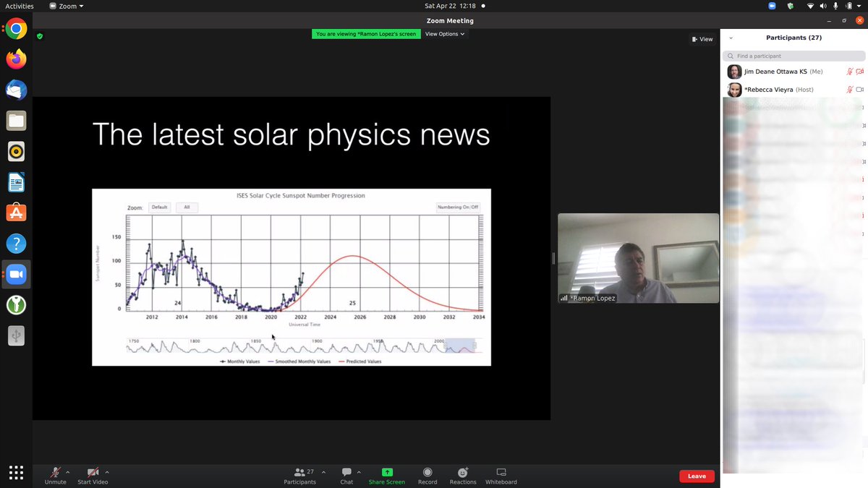Viewport: 868px width, 488px height.
Task: Launch Google Chrome from the dock
Action: click(x=16, y=29)
